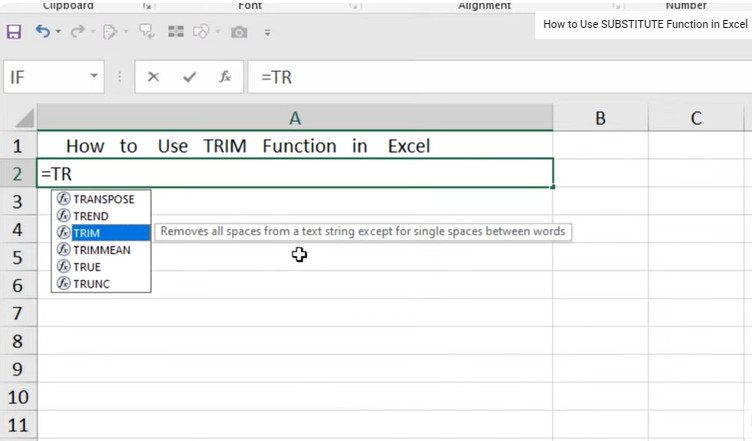Open Clipboard group dialog launcher
This screenshot has height=441, width=752.
(x=147, y=6)
